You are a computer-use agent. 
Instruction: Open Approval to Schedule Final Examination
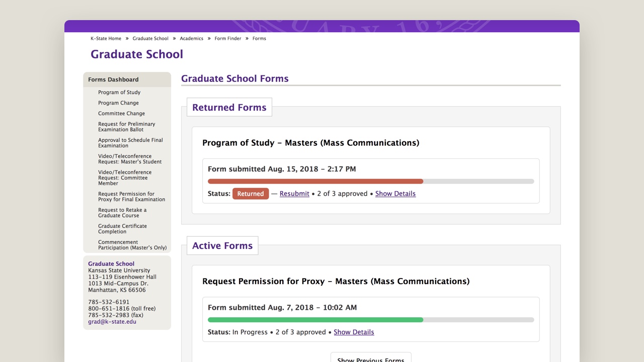pos(130,142)
